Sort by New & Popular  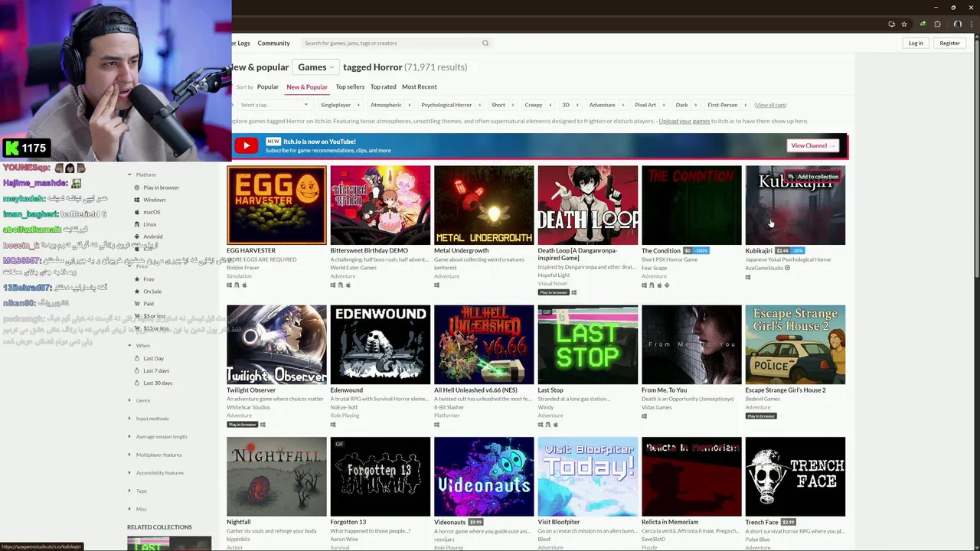coord(307,87)
